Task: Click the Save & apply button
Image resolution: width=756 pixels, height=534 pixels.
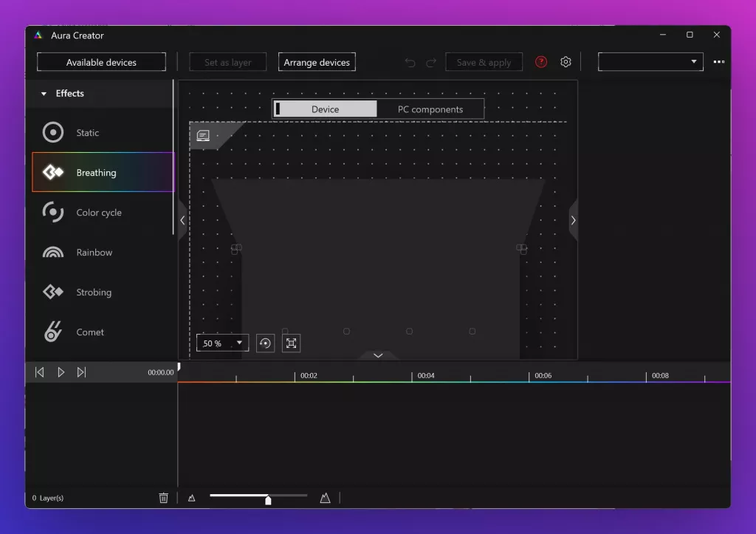Action: point(484,62)
